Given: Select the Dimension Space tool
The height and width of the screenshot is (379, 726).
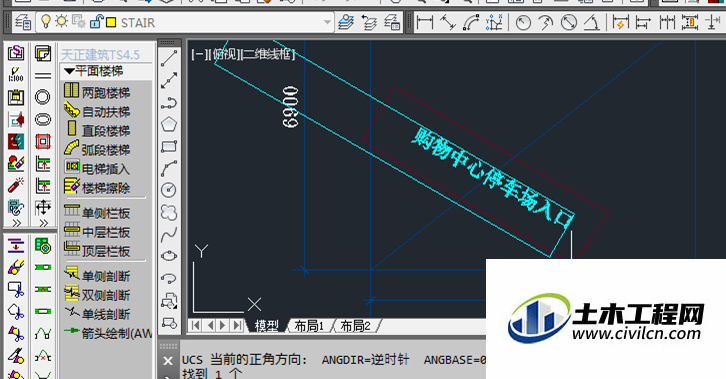Looking at the screenshot, I should point(690,22).
